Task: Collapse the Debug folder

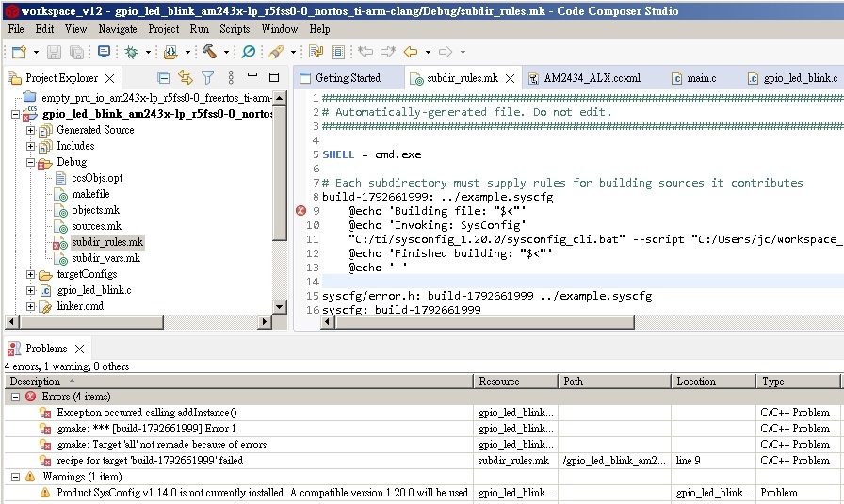Action: (31, 162)
